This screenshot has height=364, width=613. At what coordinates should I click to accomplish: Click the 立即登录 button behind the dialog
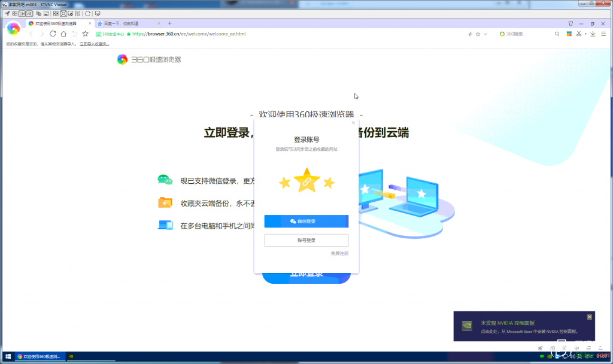pyautogui.click(x=306, y=278)
